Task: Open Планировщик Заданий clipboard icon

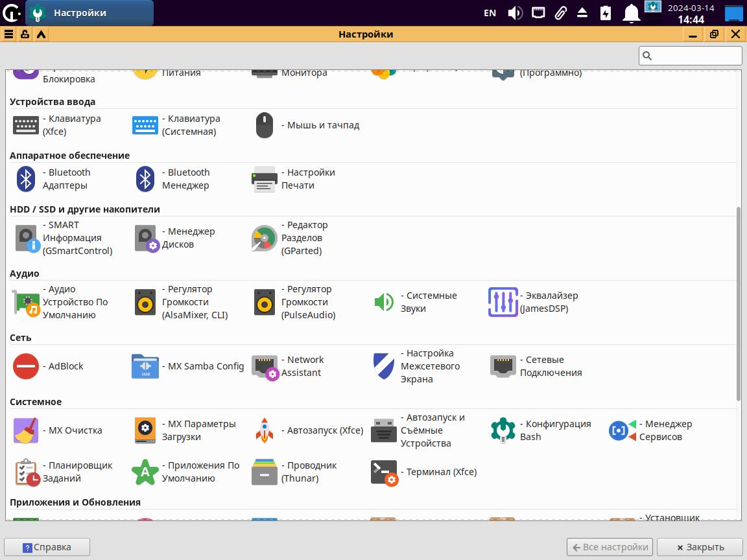Action: (27, 472)
